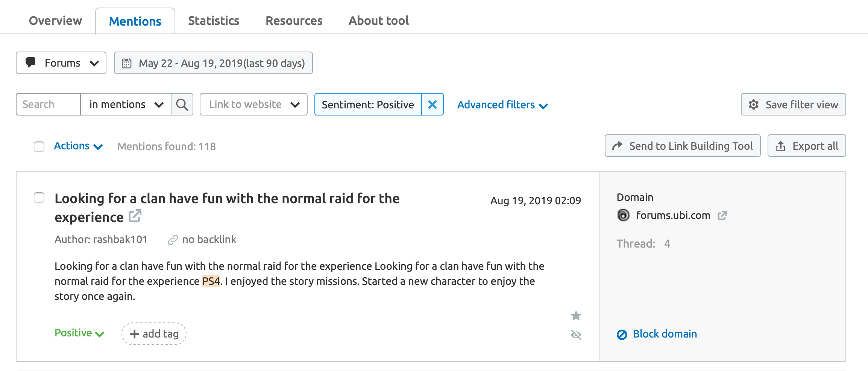Click the no backlink chain icon
This screenshot has height=371, width=868.
[x=173, y=240]
